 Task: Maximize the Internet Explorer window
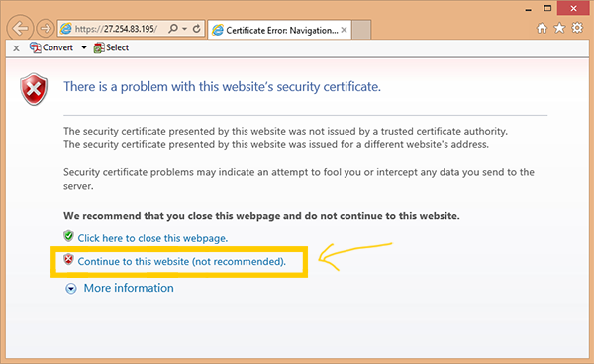[x=547, y=8]
